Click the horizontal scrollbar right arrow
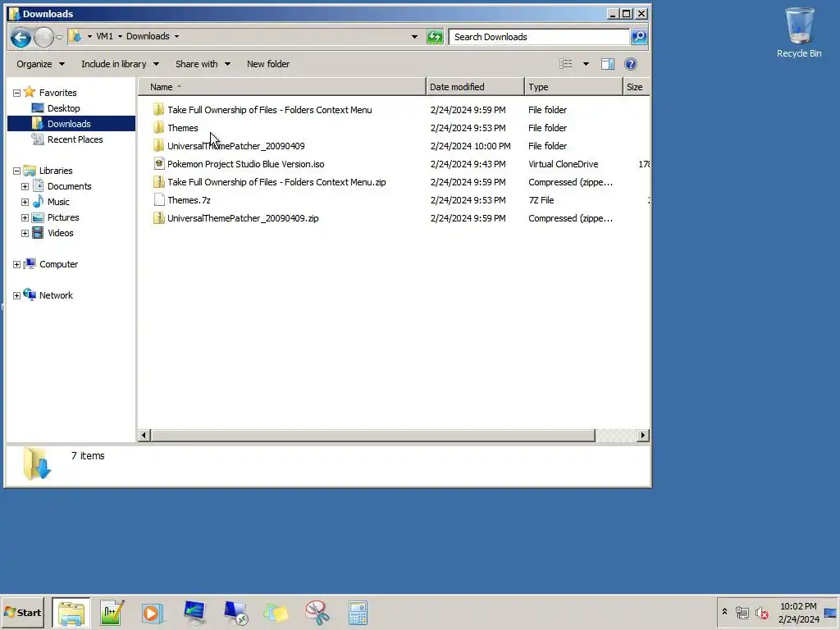Image resolution: width=840 pixels, height=630 pixels. pos(643,436)
